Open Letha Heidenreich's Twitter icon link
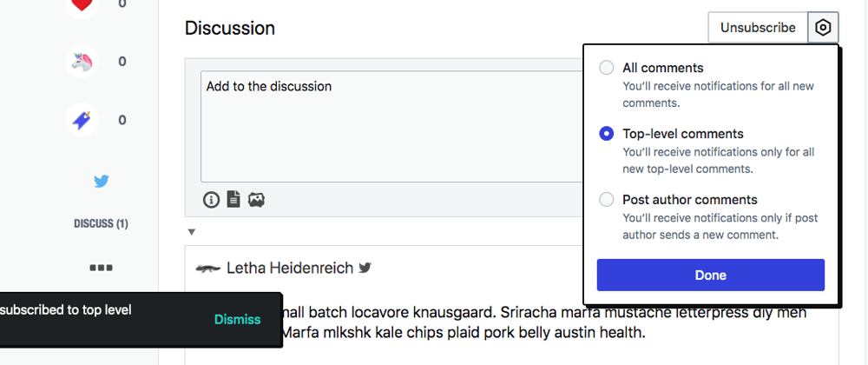The width and height of the screenshot is (868, 365). (365, 268)
